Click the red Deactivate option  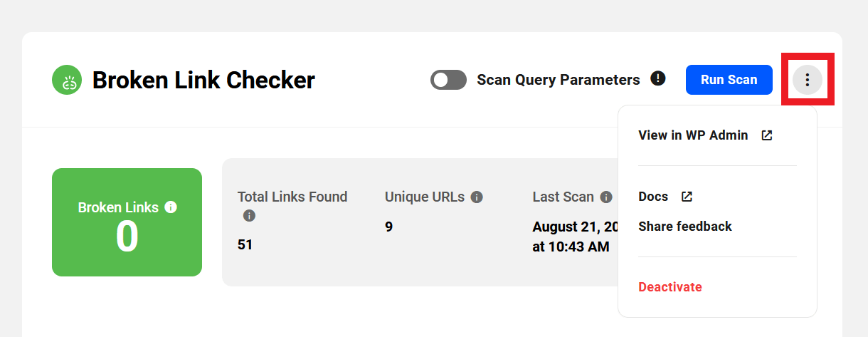[670, 287]
